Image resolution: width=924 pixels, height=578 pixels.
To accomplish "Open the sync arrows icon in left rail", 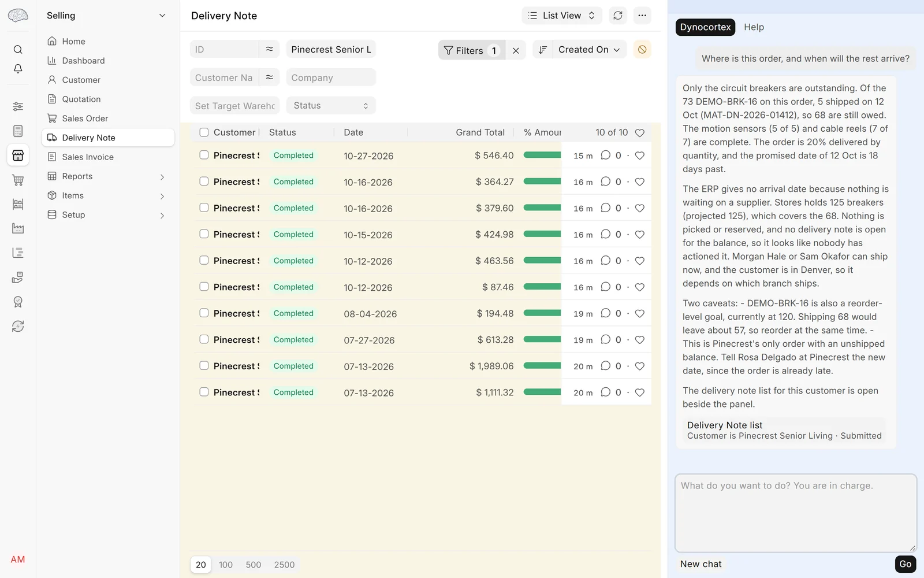I will pos(18,326).
